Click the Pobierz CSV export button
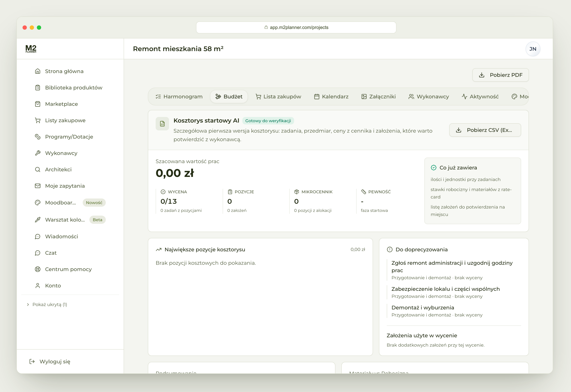The height and width of the screenshot is (392, 571). click(485, 130)
